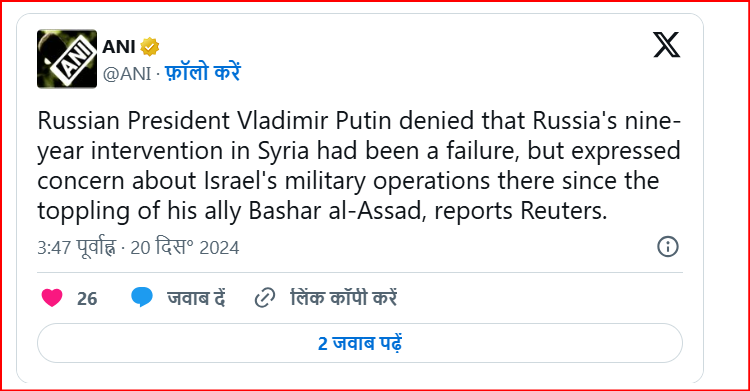Open the ANI profile avatar image
The image size is (750, 391).
pos(67,59)
